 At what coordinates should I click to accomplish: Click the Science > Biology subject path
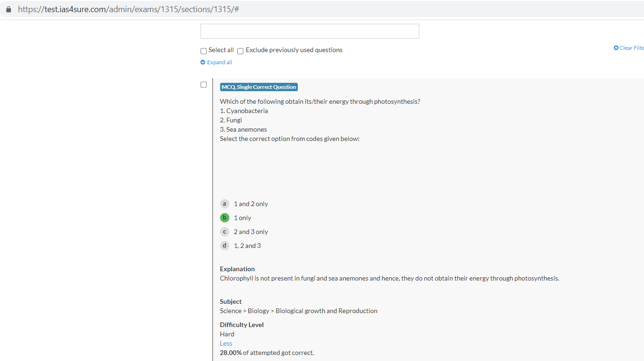pos(298,311)
